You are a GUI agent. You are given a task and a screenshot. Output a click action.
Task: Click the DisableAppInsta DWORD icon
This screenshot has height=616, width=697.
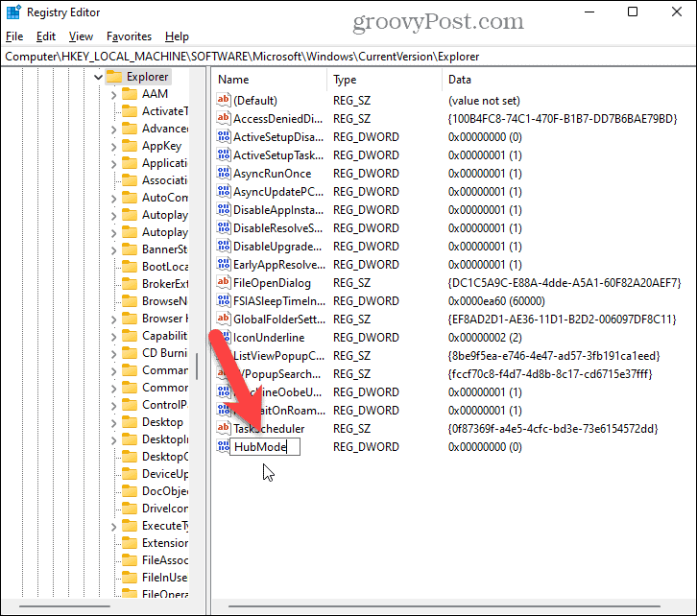(224, 209)
